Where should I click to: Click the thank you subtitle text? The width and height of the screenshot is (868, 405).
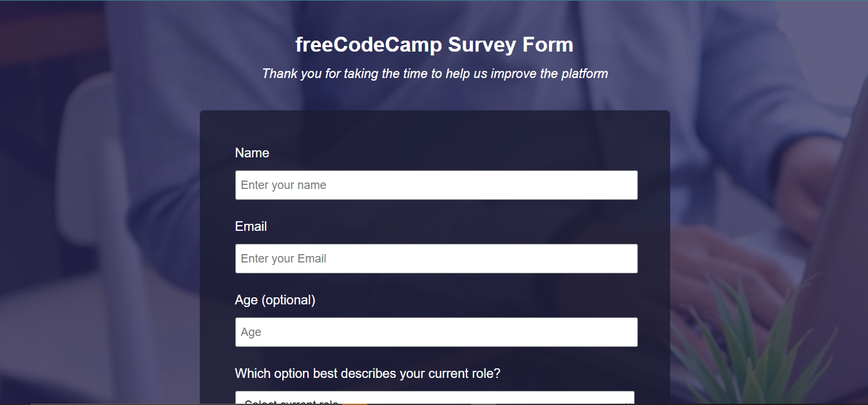pos(435,73)
